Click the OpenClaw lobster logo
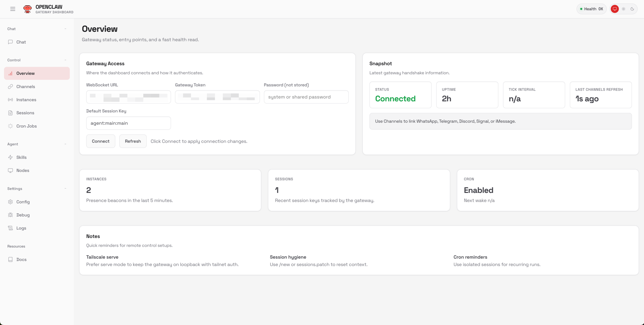The width and height of the screenshot is (644, 325). 27,9
